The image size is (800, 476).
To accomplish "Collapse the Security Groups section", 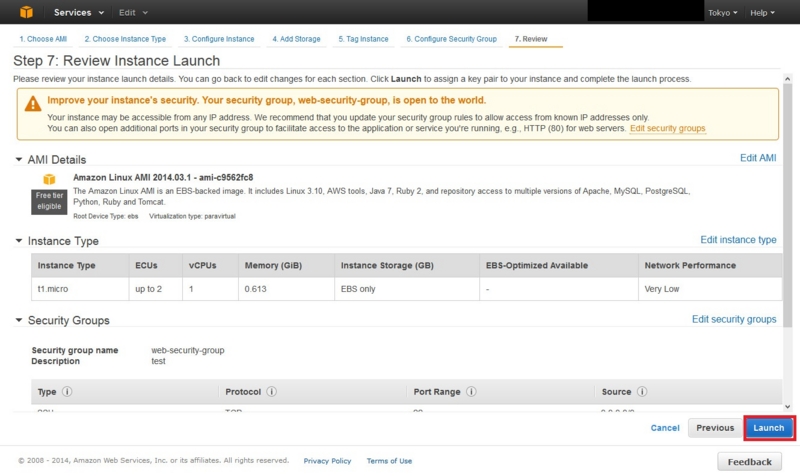I will pos(19,320).
